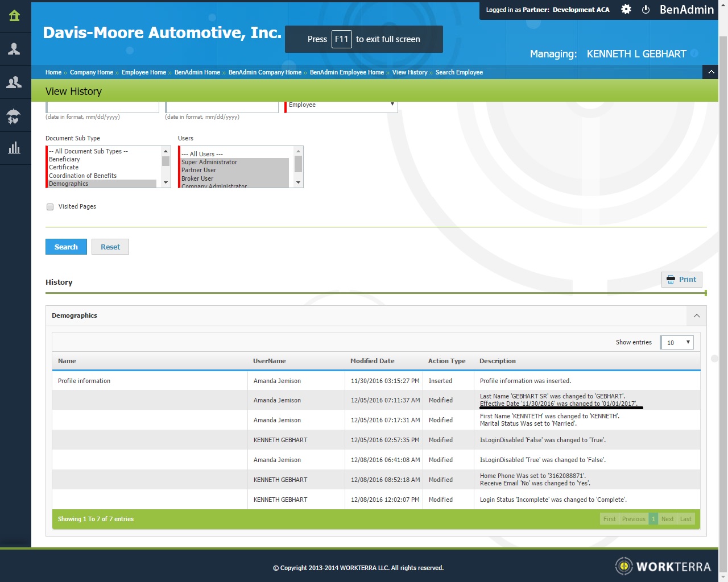Image resolution: width=728 pixels, height=582 pixels.
Task: Open BenAdmin Home breadcrumb
Action: point(197,72)
